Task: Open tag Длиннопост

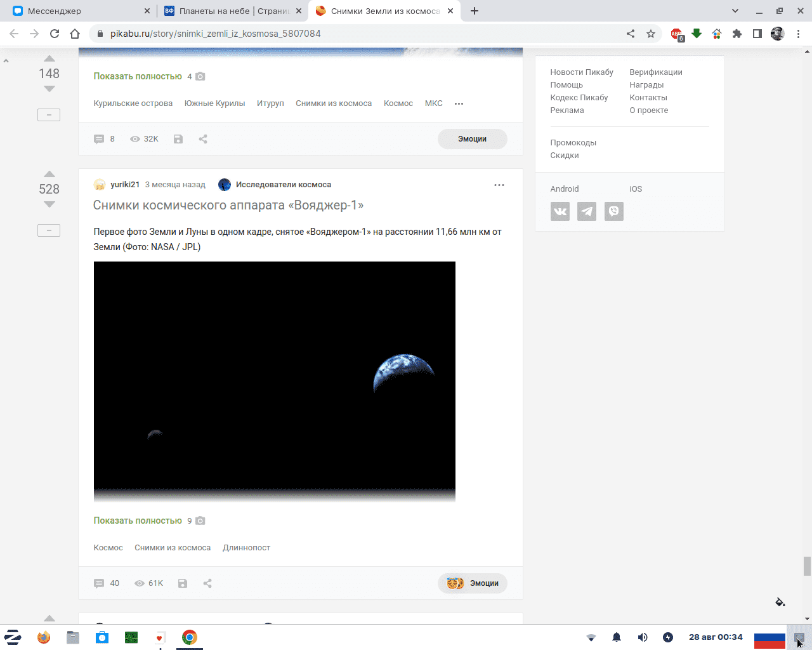Action: (247, 548)
